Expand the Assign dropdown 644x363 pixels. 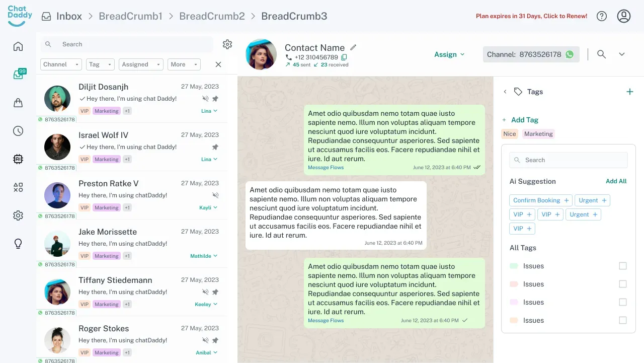coord(449,54)
